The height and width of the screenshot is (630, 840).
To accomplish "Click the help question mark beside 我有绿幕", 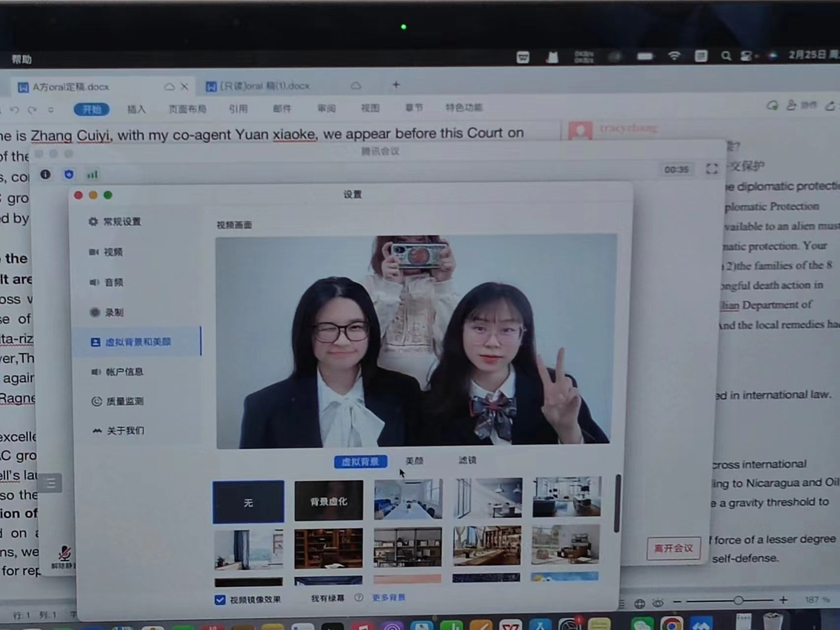I will (358, 598).
